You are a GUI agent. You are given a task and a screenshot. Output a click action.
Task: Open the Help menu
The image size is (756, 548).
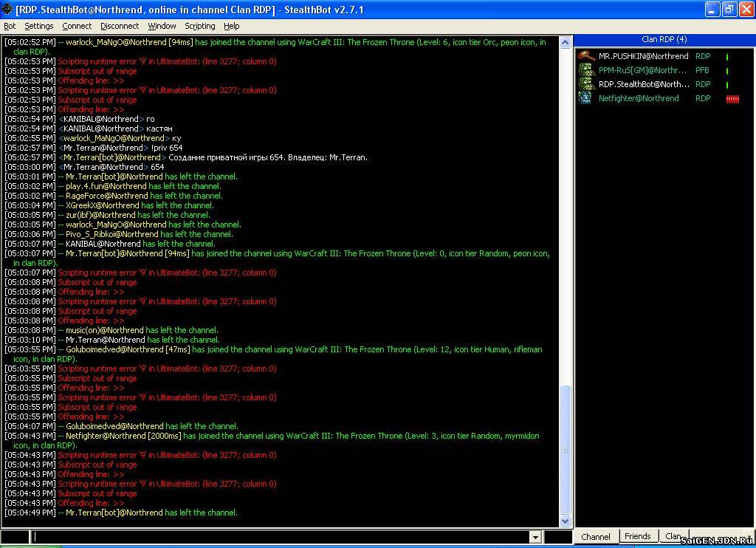pyautogui.click(x=231, y=26)
